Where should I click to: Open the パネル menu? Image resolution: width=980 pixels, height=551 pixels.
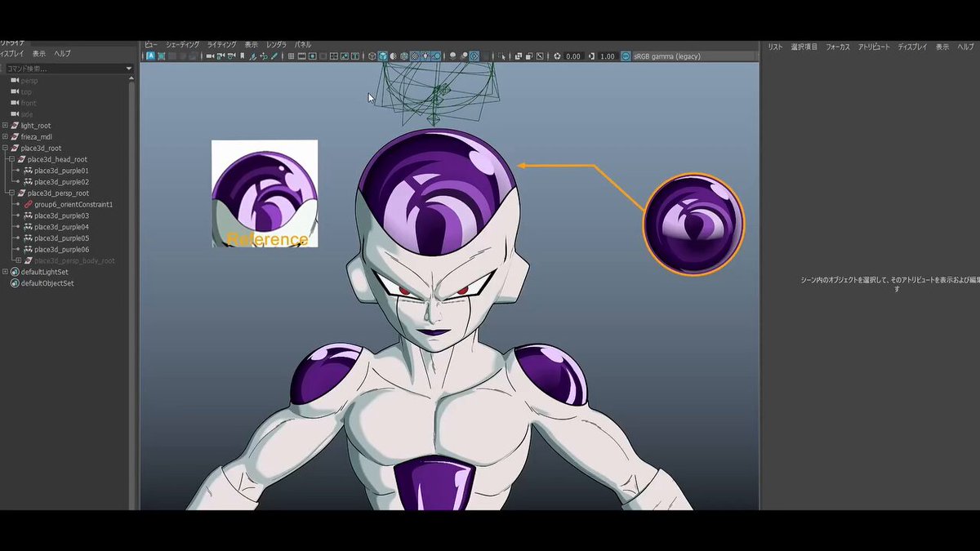tap(302, 45)
